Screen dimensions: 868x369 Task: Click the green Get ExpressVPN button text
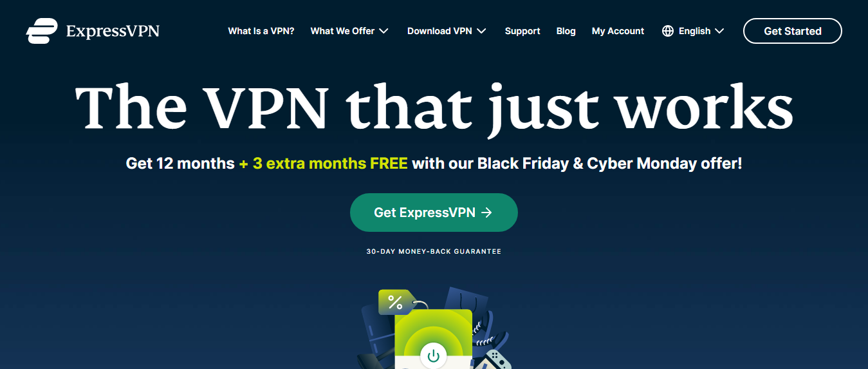pos(425,213)
